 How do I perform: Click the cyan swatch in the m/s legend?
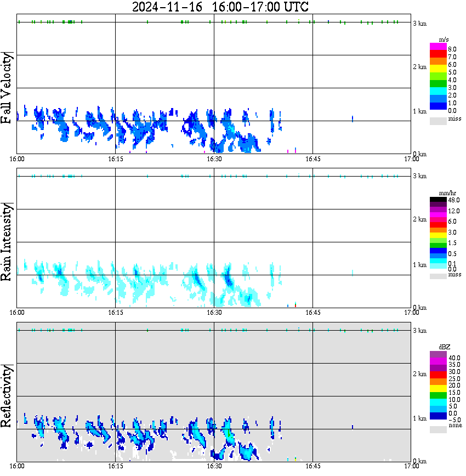tap(438, 92)
